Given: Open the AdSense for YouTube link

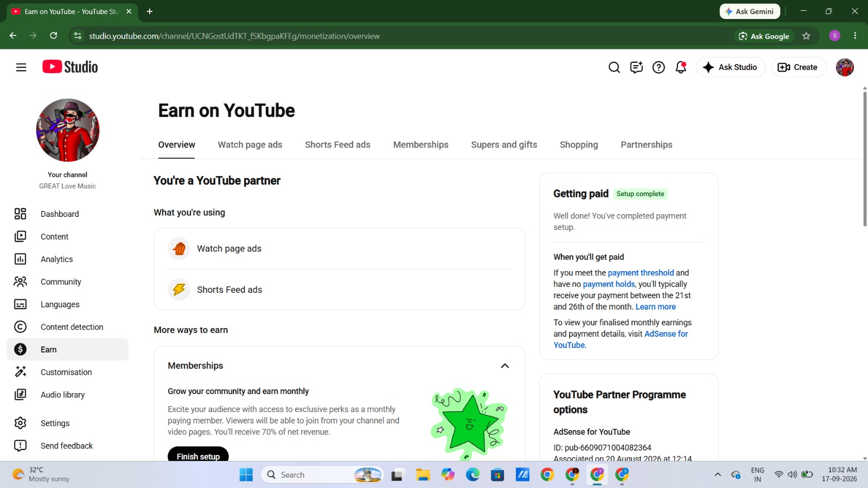Looking at the screenshot, I should pos(621,339).
